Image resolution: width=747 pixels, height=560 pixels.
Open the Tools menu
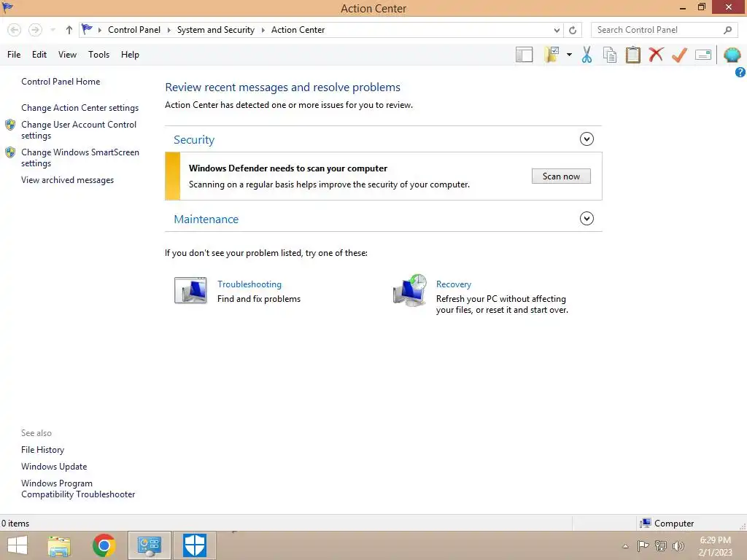(98, 54)
